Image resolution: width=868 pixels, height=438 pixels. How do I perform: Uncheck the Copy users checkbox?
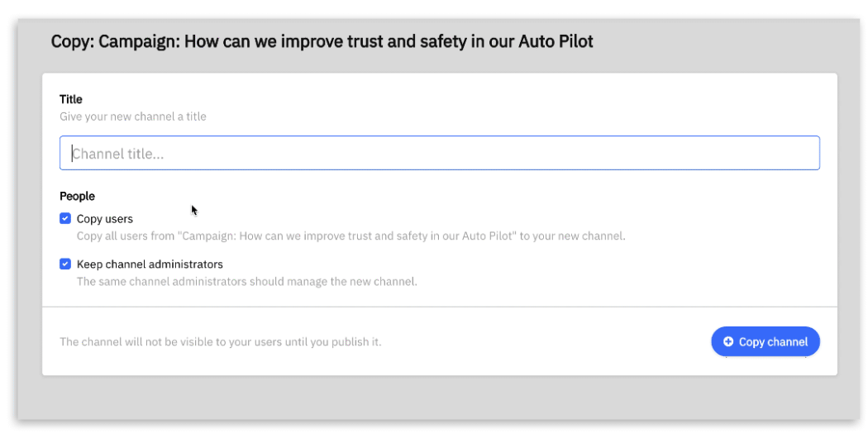(65, 219)
